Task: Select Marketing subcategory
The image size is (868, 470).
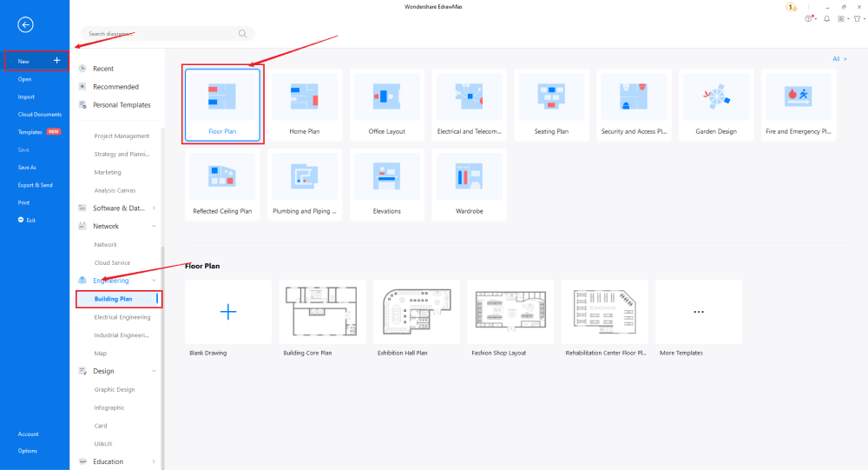Action: (108, 172)
